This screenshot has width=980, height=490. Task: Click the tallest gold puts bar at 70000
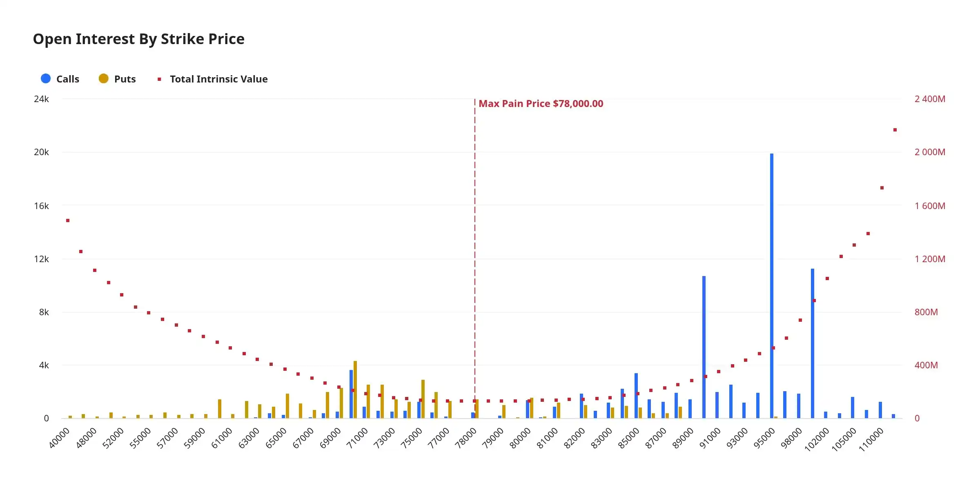[355, 390]
